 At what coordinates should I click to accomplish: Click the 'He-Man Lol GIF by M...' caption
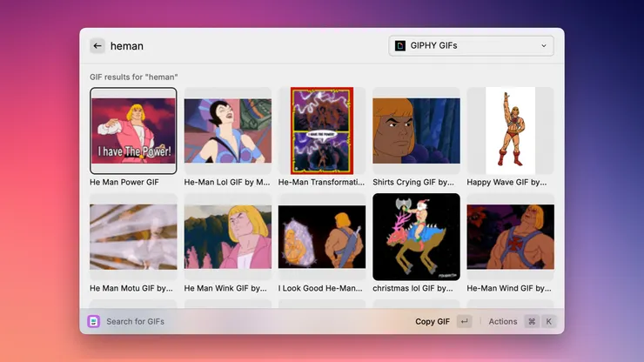click(x=227, y=182)
